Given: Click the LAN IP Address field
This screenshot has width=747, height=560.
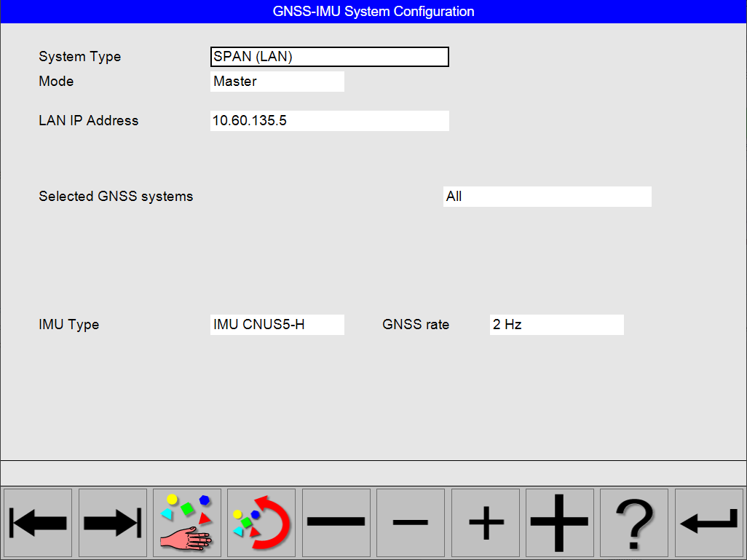Looking at the screenshot, I should [x=329, y=120].
